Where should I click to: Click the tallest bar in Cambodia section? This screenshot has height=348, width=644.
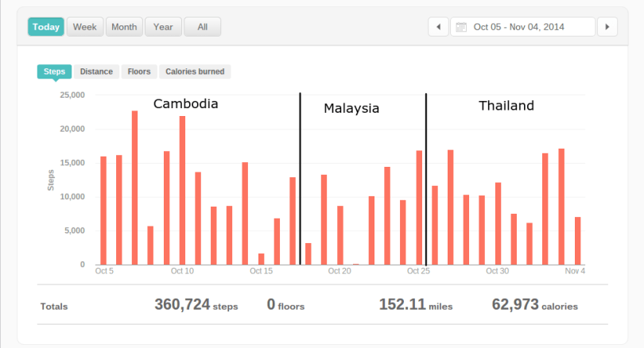135,188
